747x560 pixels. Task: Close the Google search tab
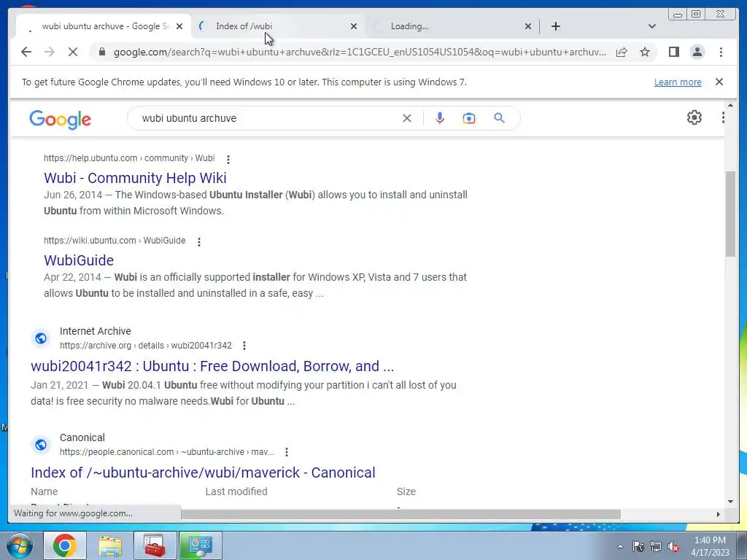179,26
